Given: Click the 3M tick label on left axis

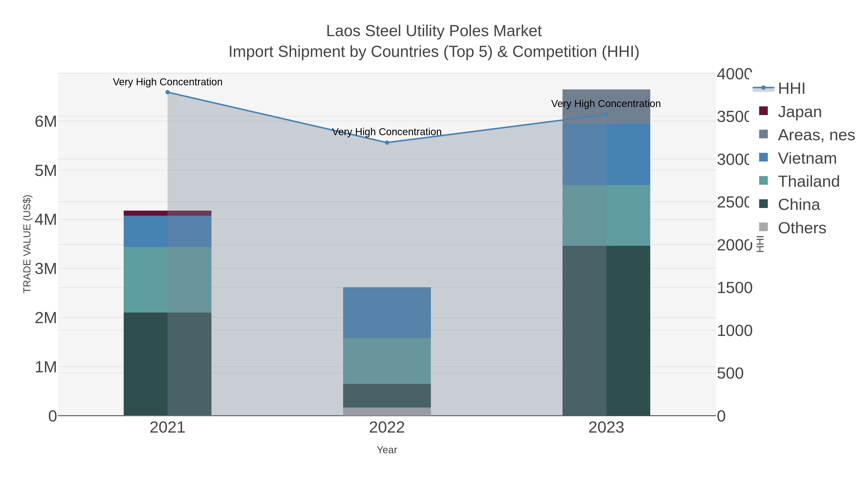Looking at the screenshot, I should [46, 269].
